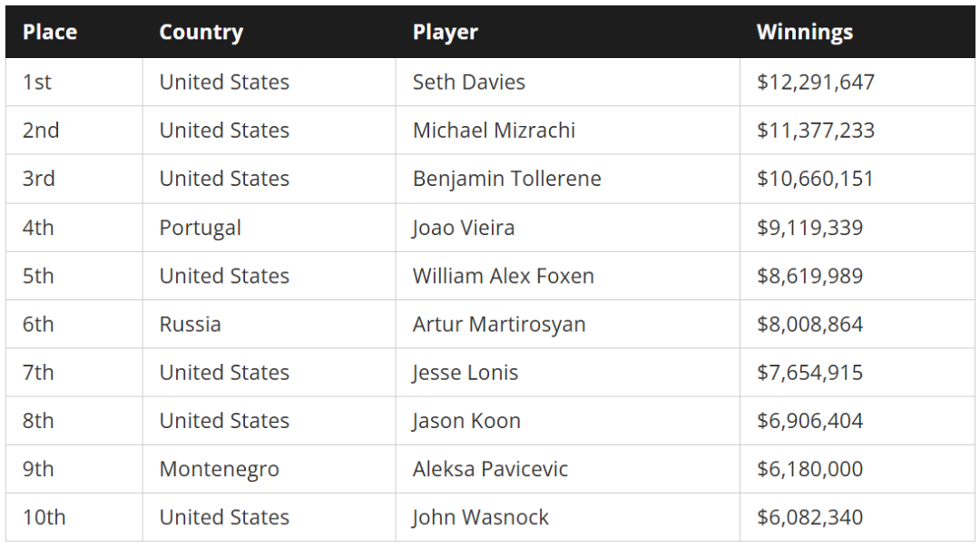Select the Michael Mizrachi player cell
The image size is (980, 547).
(567, 130)
